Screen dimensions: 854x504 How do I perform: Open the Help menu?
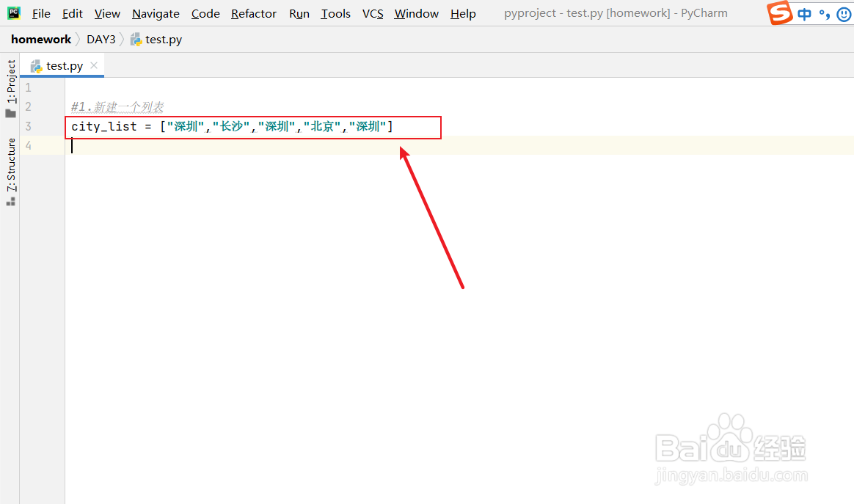click(463, 14)
